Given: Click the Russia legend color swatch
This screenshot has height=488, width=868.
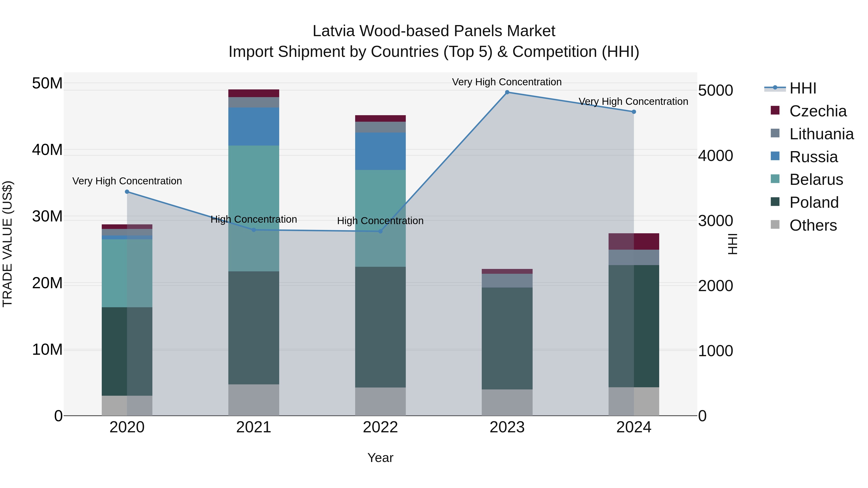Looking at the screenshot, I should click(x=775, y=156).
